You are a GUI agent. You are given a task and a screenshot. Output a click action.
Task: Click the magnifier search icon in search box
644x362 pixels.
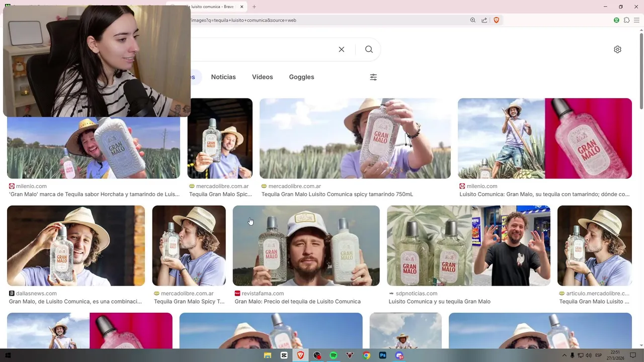tap(369, 49)
